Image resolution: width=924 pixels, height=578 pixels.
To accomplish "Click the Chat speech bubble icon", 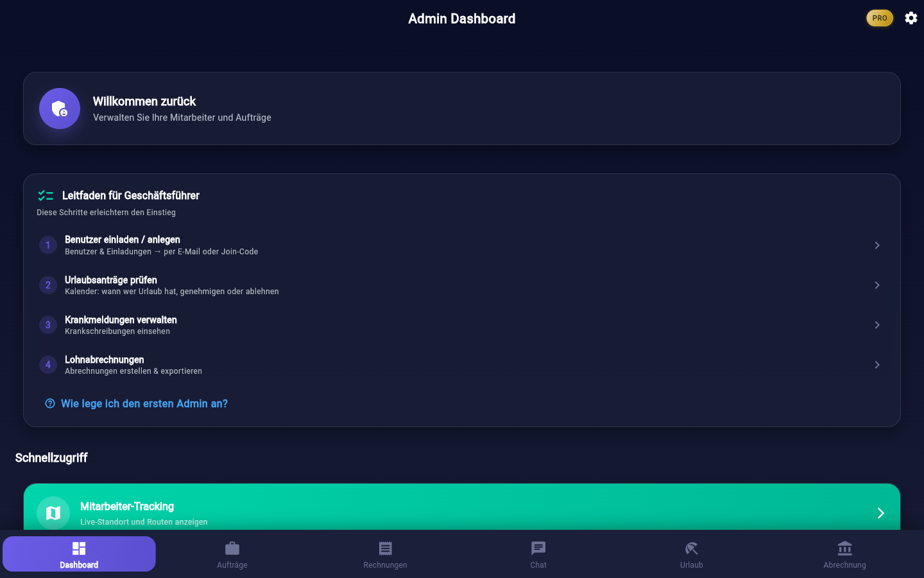I will click(x=538, y=548).
